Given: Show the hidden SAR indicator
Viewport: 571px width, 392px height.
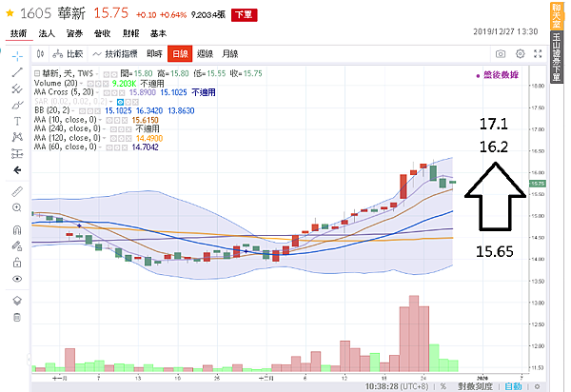Looking at the screenshot, I should click(120, 102).
